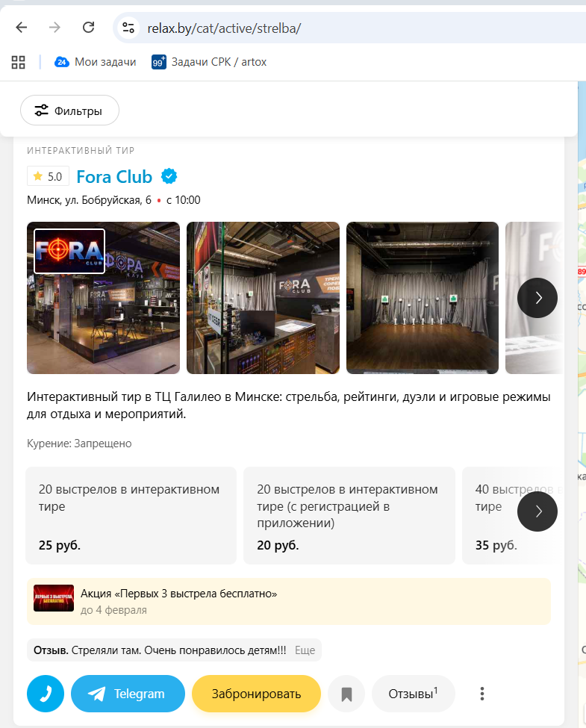586x728 pixels.
Task: Click the opening hours с 10:00
Action: [184, 200]
